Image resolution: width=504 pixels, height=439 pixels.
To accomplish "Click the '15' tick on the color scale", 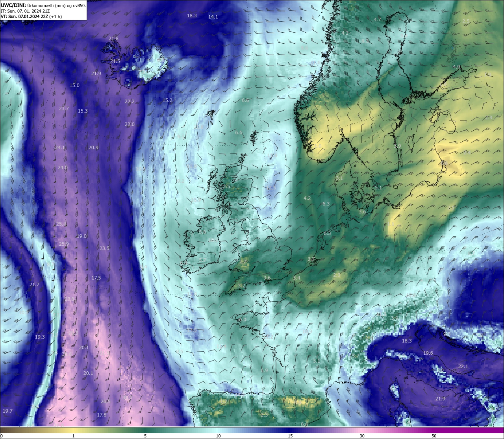I will (x=290, y=436).
